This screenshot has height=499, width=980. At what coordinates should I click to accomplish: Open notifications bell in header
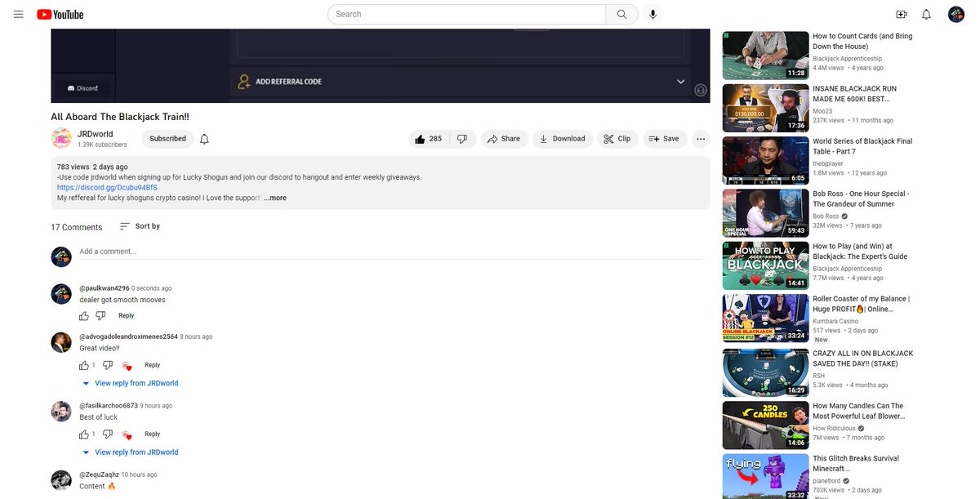tap(926, 14)
